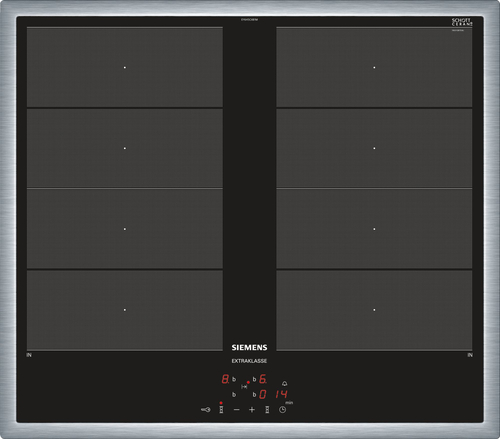Tap the bottom-left powerBoost 'b' symbol

[234, 395]
